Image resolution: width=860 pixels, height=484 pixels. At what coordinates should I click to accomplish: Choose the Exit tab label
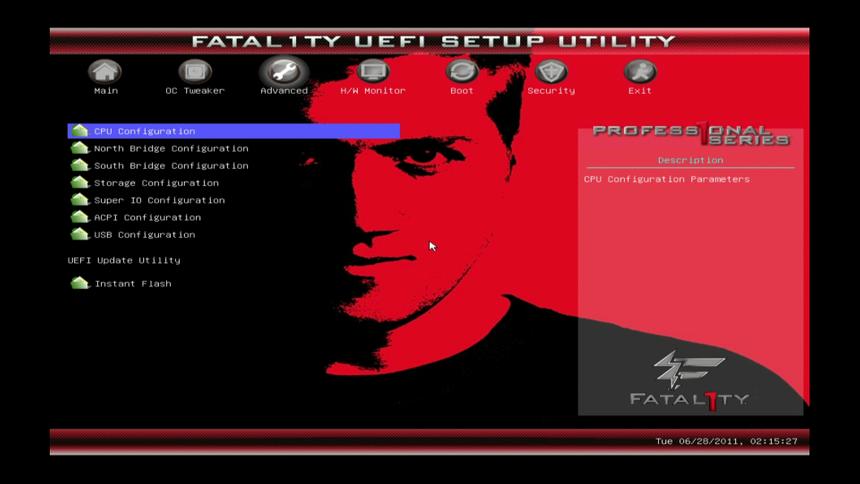(640, 91)
